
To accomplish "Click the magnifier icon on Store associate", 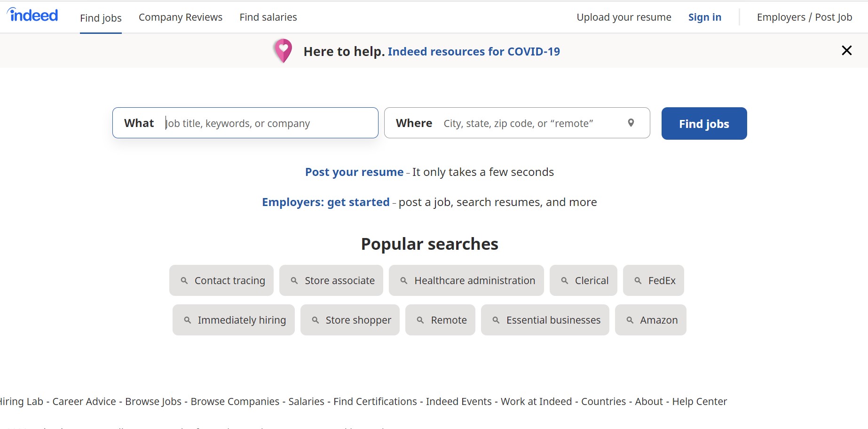I will tap(294, 280).
